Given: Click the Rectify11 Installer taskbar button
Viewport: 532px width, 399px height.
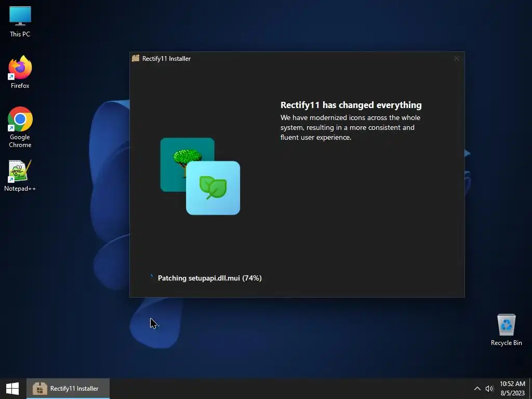Looking at the screenshot, I should [68, 389].
